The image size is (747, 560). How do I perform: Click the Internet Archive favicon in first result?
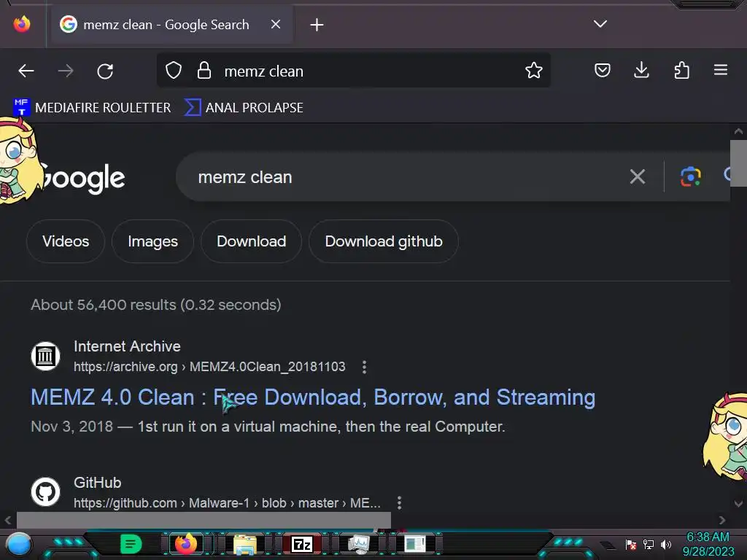click(x=46, y=356)
